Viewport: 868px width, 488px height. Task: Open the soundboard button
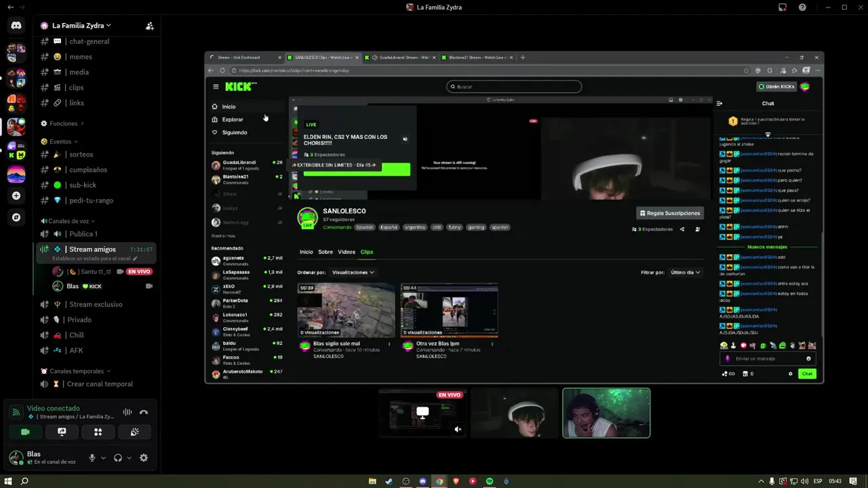(134, 432)
